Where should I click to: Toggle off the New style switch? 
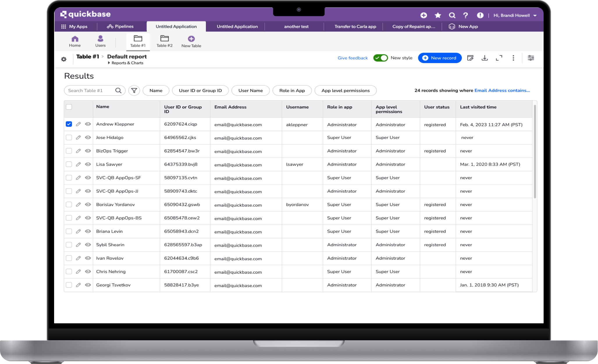coord(380,58)
